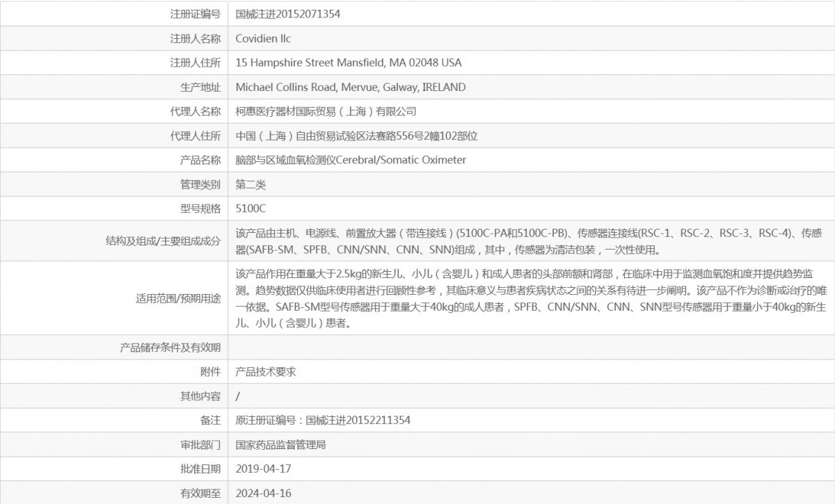Select the model specification 5100C
835x504 pixels.
[x=250, y=209]
